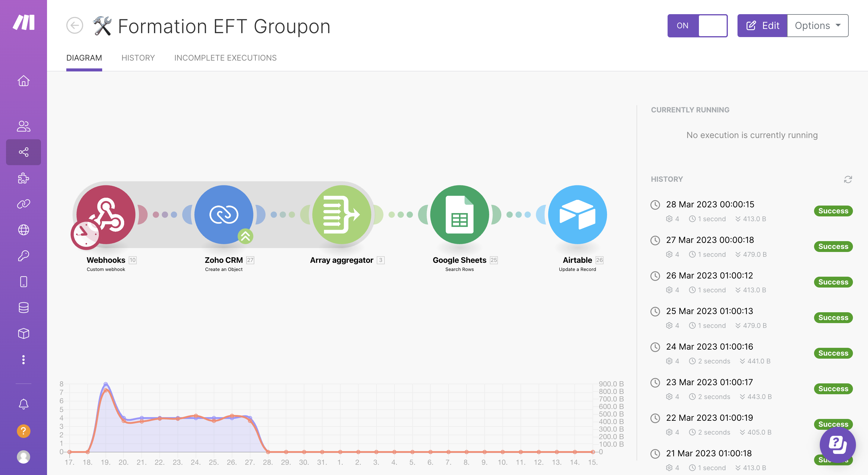868x475 pixels.
Task: Refresh the history list
Action: coord(848,180)
